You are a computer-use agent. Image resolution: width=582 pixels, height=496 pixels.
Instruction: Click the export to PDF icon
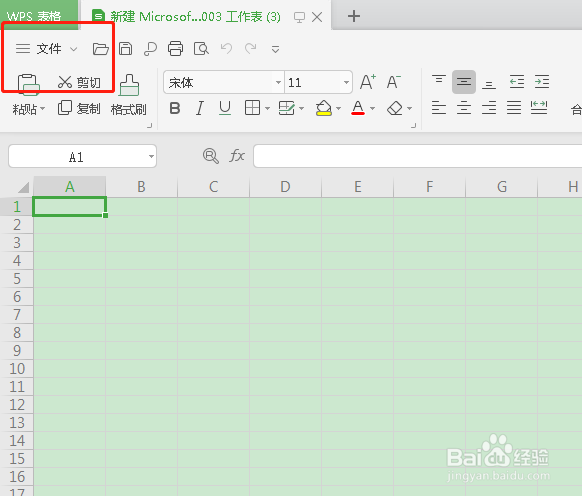(150, 49)
